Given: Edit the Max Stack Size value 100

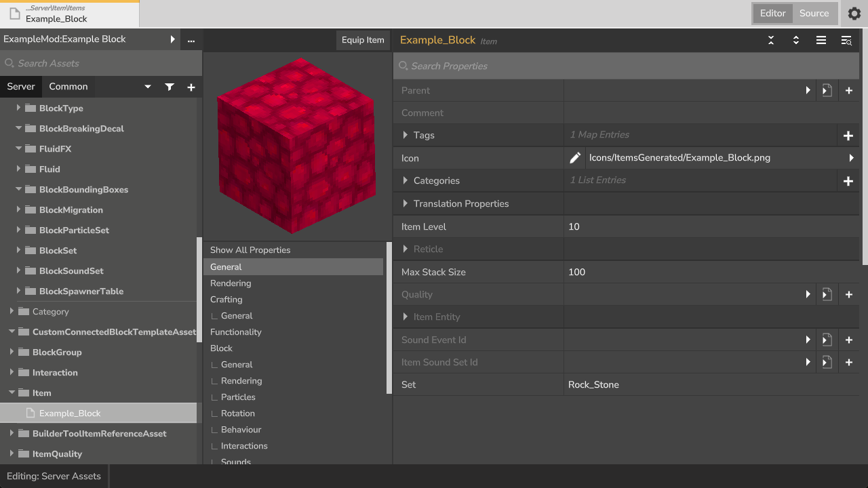Looking at the screenshot, I should tap(711, 272).
